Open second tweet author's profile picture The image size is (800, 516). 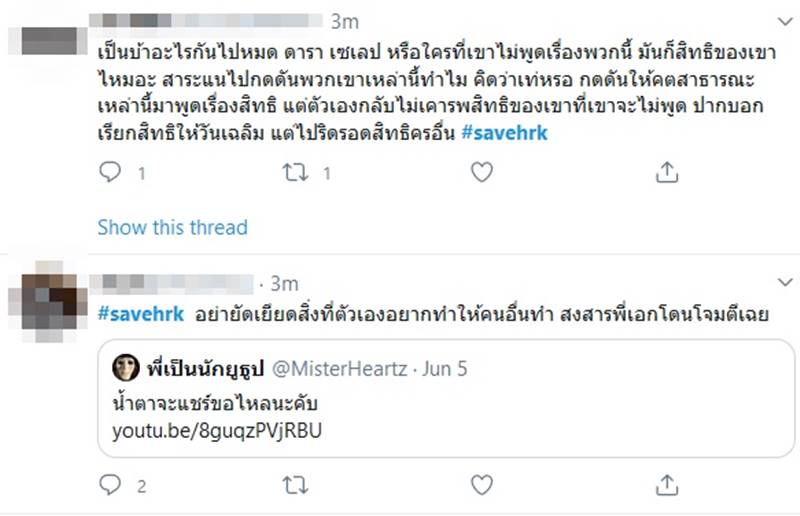48,290
